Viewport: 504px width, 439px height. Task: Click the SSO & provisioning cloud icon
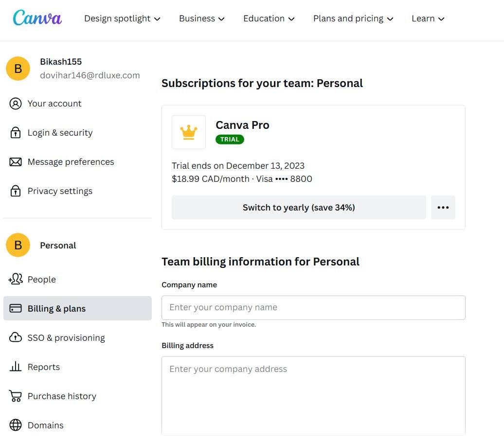click(x=16, y=338)
